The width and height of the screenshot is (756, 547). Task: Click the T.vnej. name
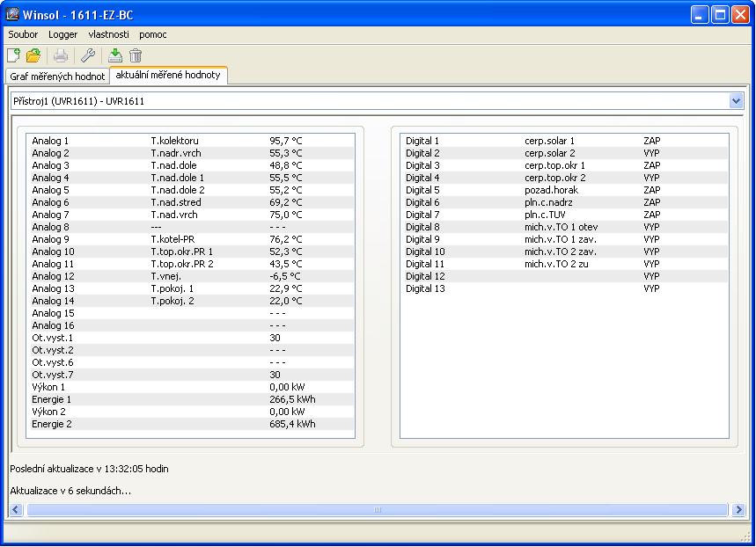[165, 277]
